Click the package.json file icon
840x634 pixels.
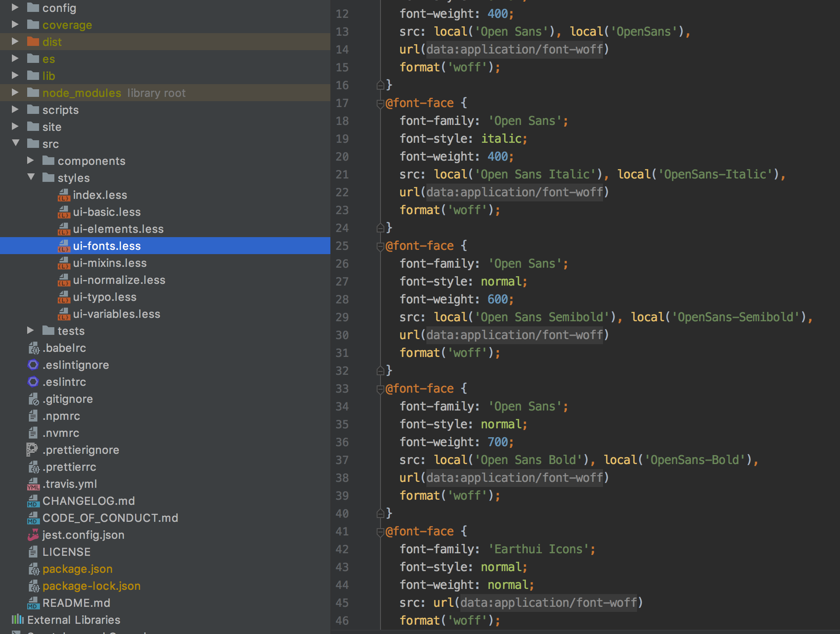click(34, 569)
